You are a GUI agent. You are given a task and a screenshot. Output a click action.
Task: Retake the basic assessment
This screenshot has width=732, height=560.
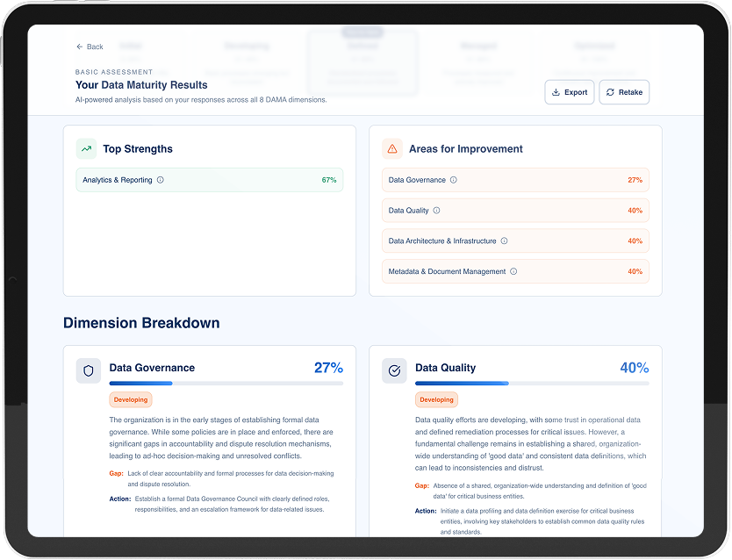point(624,92)
